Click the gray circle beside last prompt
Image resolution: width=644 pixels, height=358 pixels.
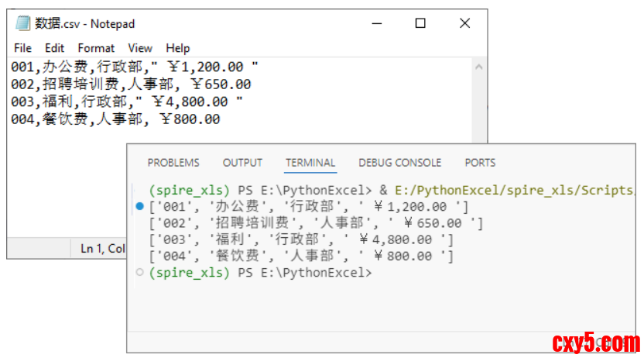tap(139, 273)
